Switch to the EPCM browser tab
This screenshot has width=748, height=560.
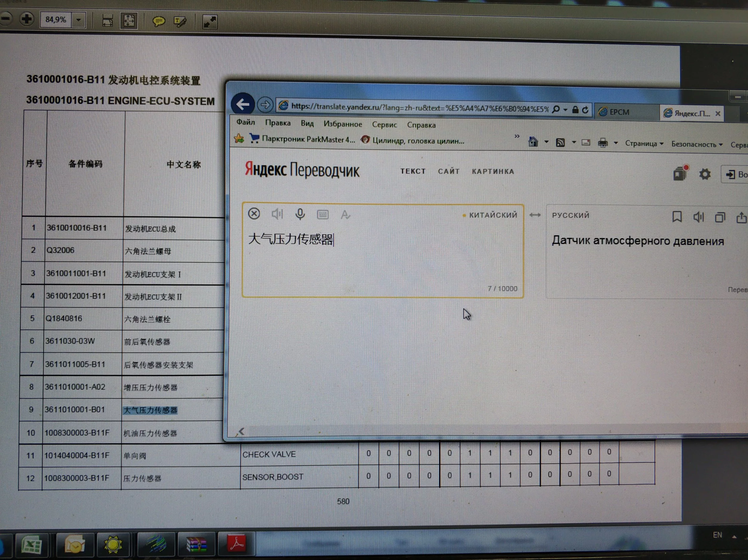626,112
